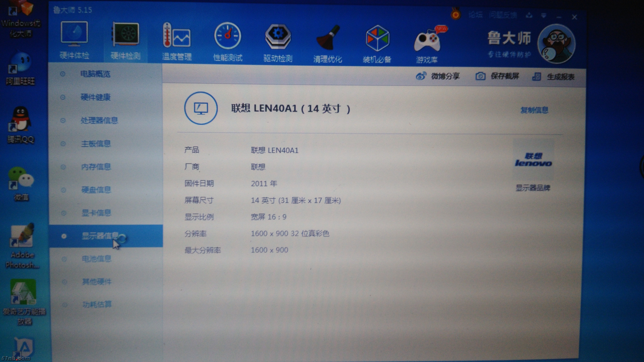Image resolution: width=644 pixels, height=362 pixels.
Task: Click the 厂商 manufacturer value 联想
Action: [258, 167]
